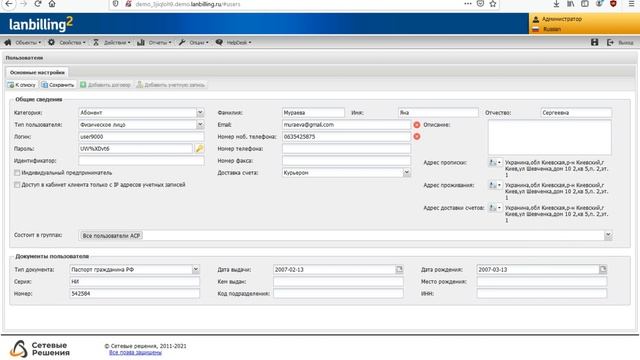Reload the page in browser

click(38, 4)
